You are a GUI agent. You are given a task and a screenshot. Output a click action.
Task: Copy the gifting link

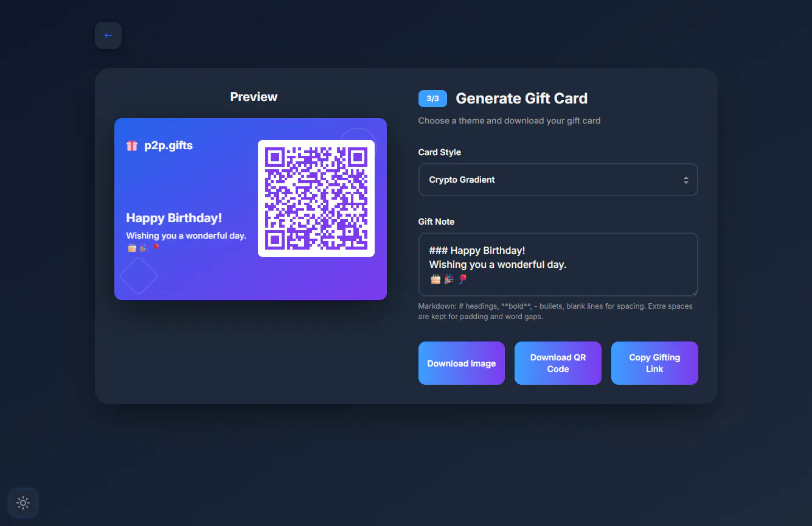(654, 363)
